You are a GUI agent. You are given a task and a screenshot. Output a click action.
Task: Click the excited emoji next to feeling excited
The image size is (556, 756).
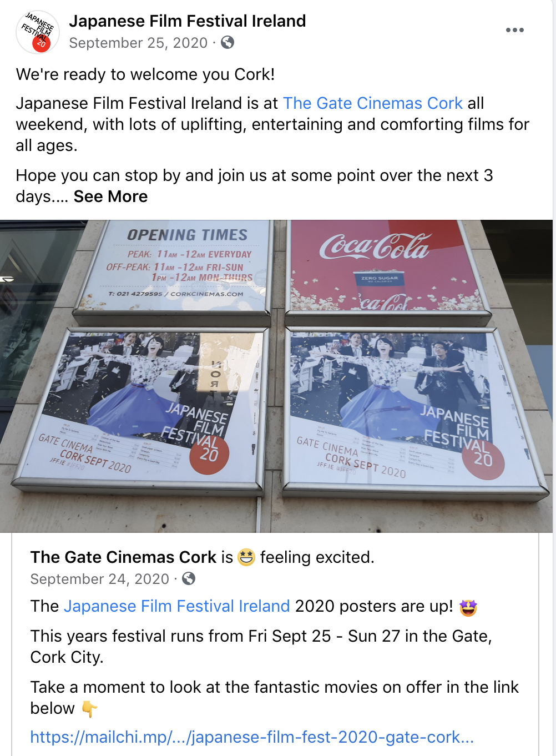tap(246, 557)
